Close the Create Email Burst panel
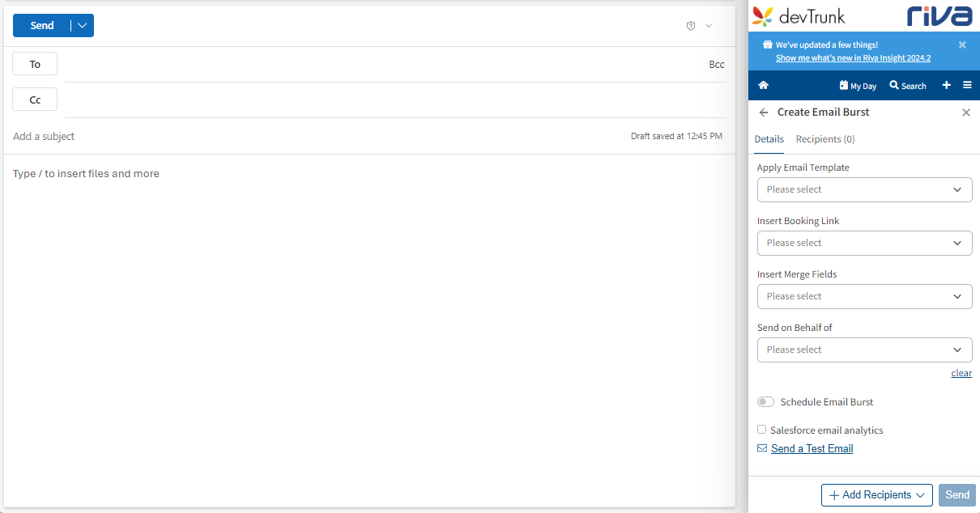Viewport: 980px width, 513px height. tap(965, 112)
